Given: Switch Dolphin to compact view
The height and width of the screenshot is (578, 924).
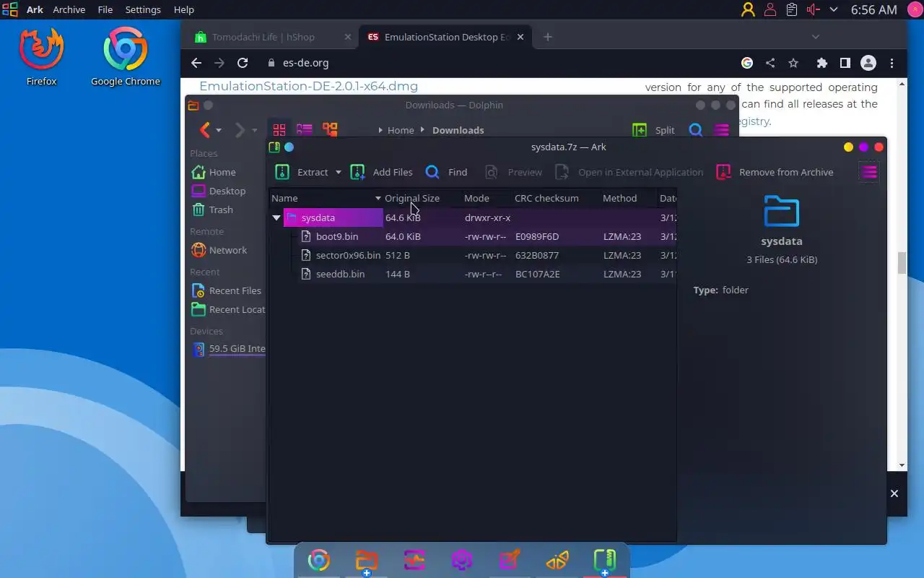Looking at the screenshot, I should (305, 130).
